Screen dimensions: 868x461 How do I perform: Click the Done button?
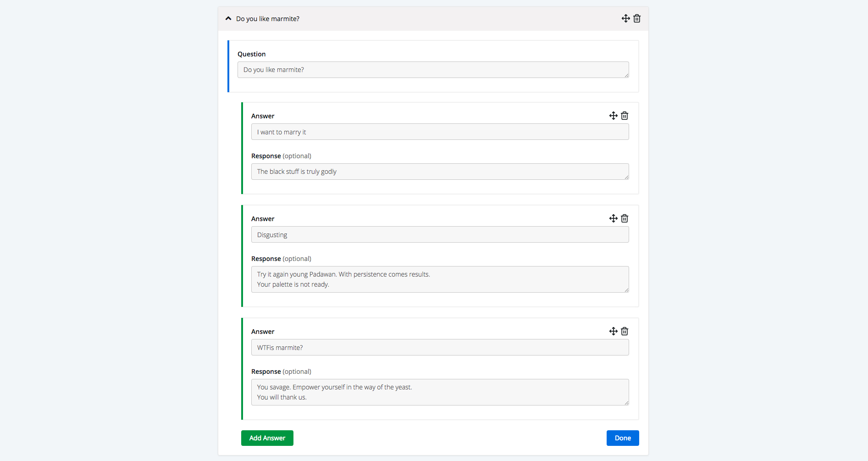point(623,438)
